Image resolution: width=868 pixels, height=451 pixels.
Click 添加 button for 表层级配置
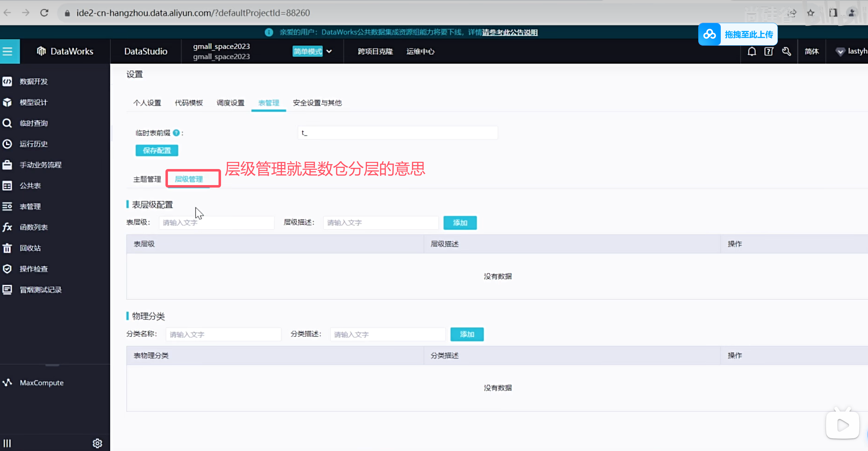tap(460, 223)
